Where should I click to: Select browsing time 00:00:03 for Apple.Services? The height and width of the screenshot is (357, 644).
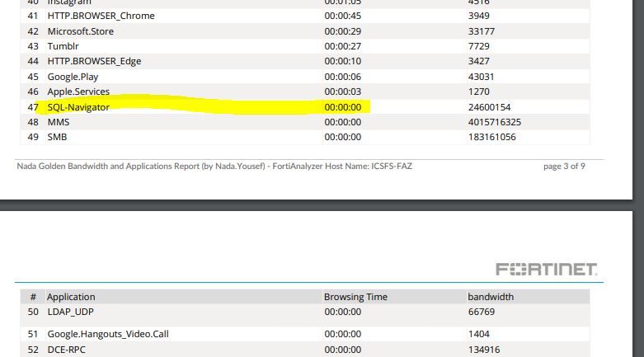(x=343, y=92)
